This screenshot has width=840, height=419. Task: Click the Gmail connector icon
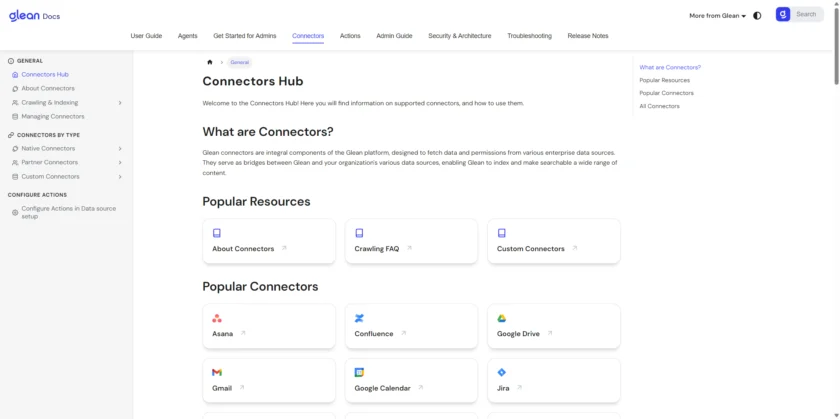[x=217, y=372]
